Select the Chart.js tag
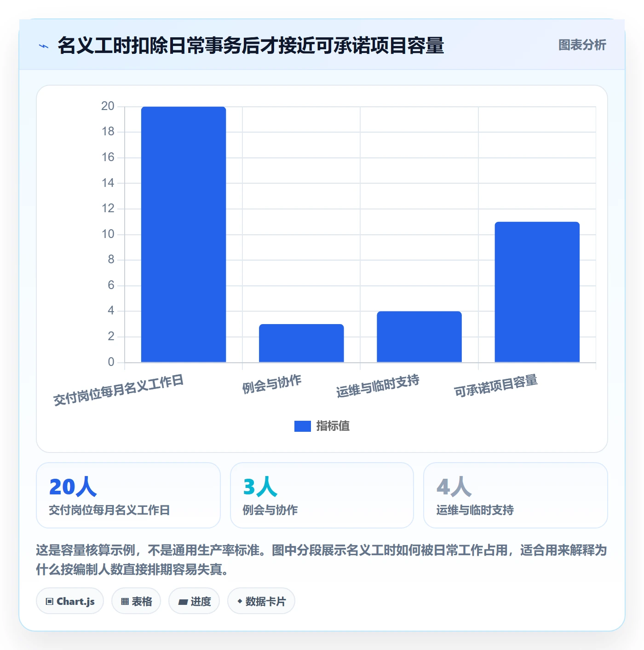The width and height of the screenshot is (644, 650). [x=70, y=601]
